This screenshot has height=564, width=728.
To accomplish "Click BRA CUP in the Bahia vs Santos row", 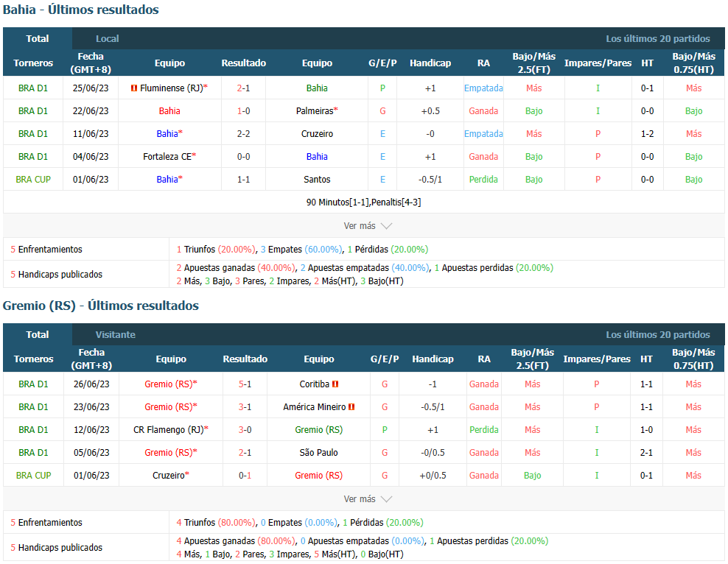I will (33, 180).
